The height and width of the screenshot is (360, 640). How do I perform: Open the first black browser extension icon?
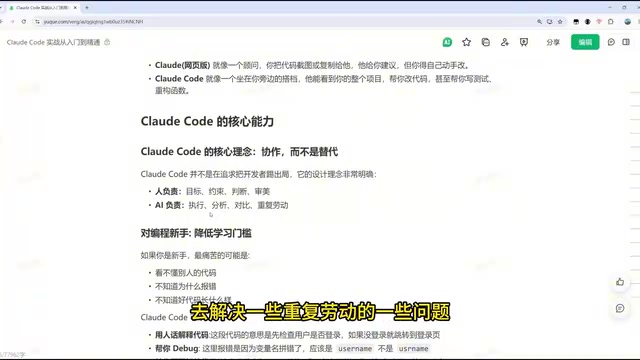point(576,22)
